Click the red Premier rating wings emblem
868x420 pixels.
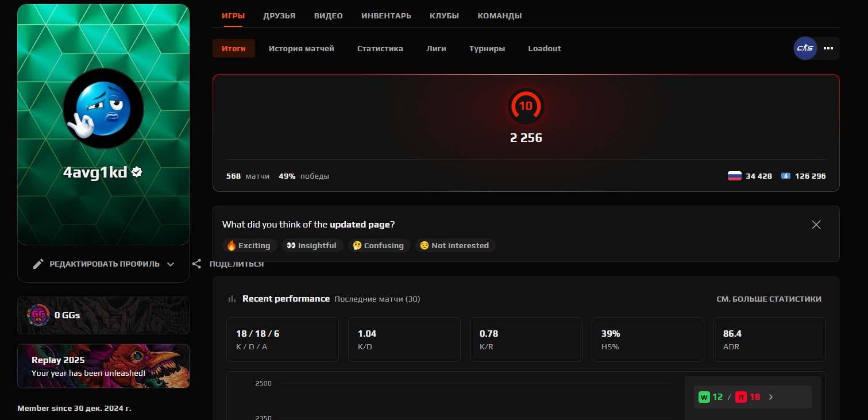526,107
